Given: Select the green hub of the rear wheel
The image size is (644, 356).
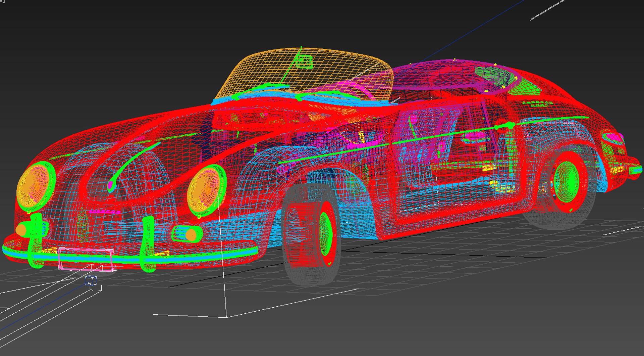Looking at the screenshot, I should (566, 181).
